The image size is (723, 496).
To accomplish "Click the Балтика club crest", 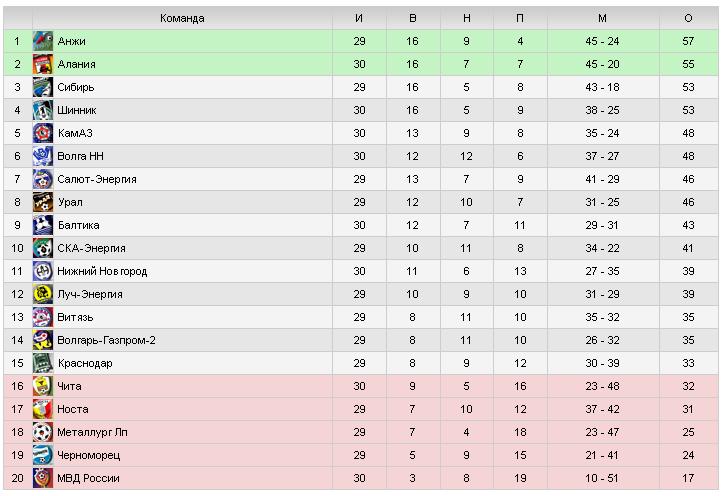I will [43, 225].
